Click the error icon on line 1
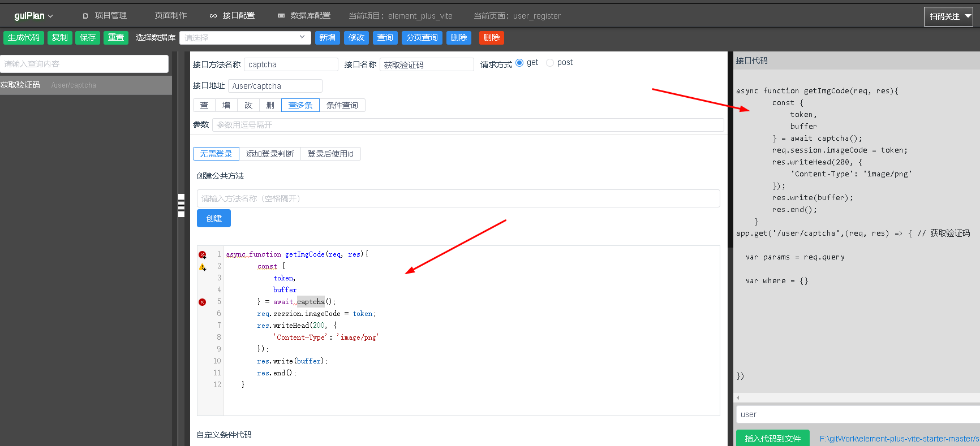The image size is (980, 446). [x=203, y=255]
